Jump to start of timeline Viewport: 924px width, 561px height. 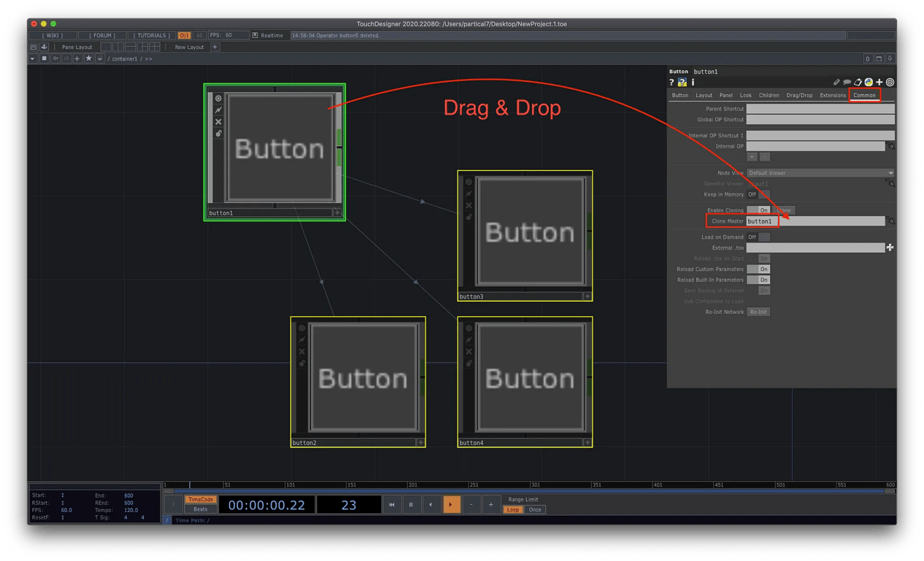[392, 505]
